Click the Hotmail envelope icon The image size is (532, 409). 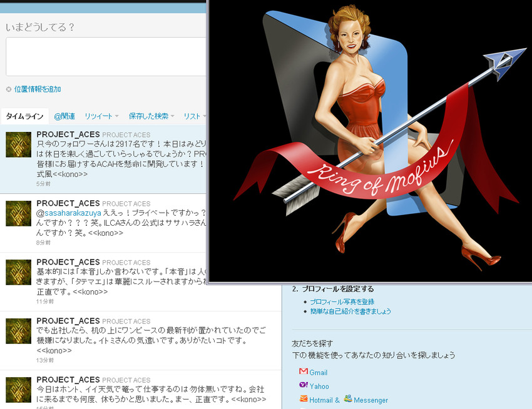coord(304,399)
